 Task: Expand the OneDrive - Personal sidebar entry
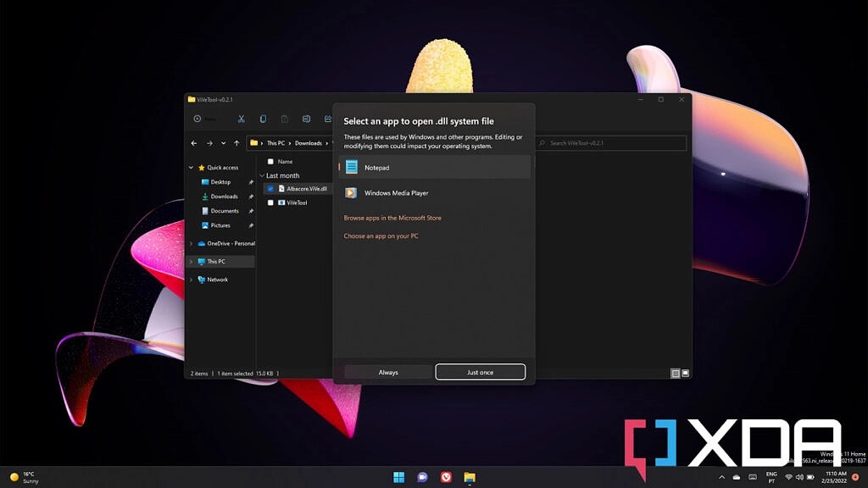click(x=191, y=241)
